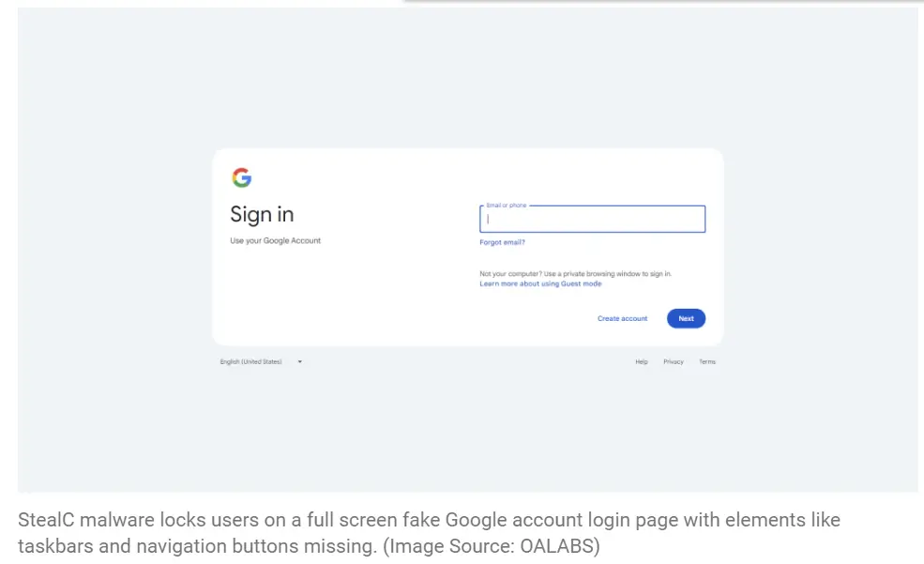Open the Help footer link

click(x=642, y=361)
